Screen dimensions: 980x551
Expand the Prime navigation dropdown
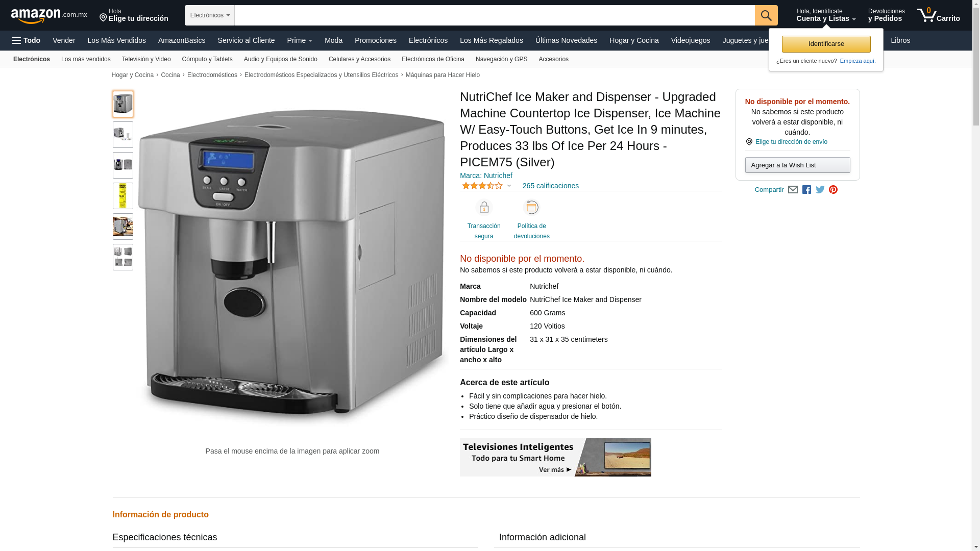300,40
